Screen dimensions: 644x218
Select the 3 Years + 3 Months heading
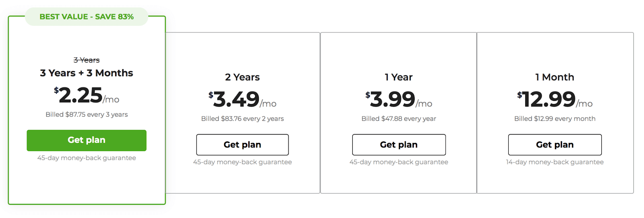(x=87, y=73)
